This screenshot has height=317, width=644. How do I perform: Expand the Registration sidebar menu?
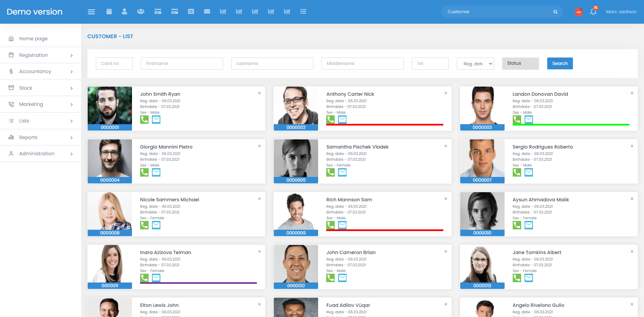[41, 55]
